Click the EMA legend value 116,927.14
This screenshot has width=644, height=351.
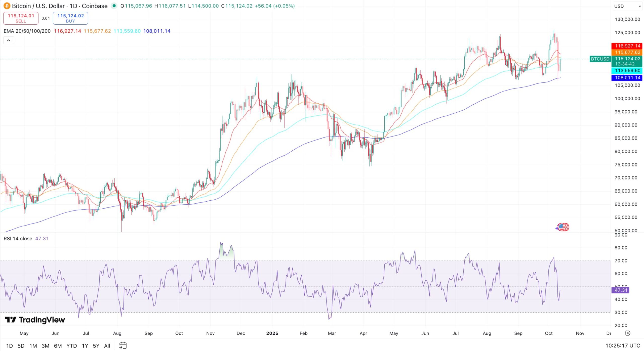[67, 31]
